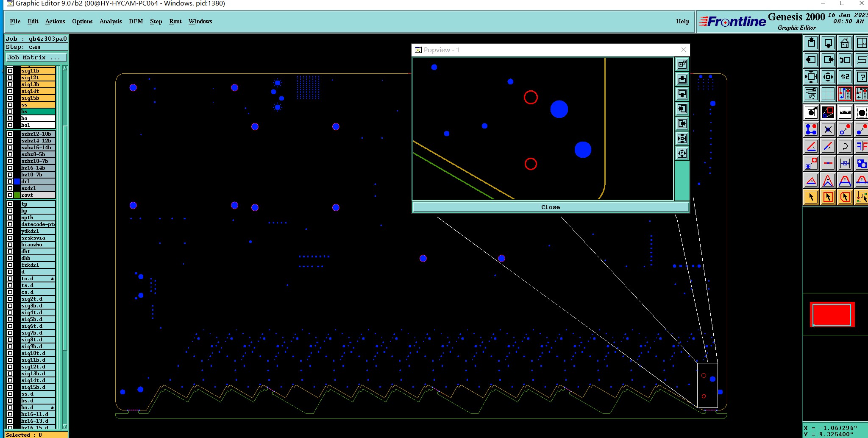Click the layer list scroll-up arrow
This screenshot has width=868, height=438.
pyautogui.click(x=65, y=68)
